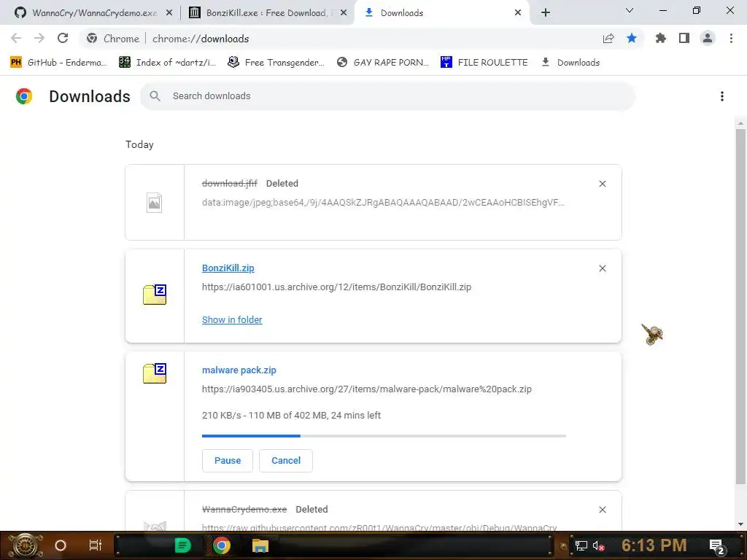Open Cortana circle on the taskbar
Viewport: 747px width, 560px height.
pos(61,545)
